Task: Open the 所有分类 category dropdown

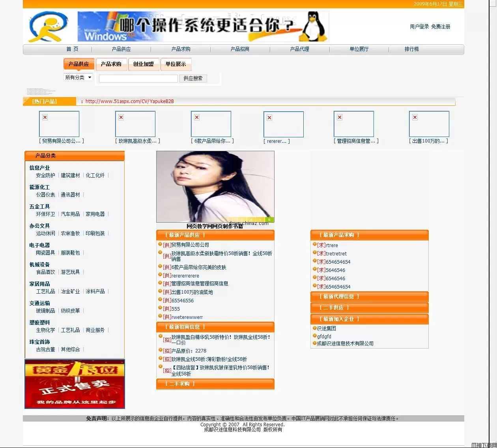Action: [x=78, y=77]
